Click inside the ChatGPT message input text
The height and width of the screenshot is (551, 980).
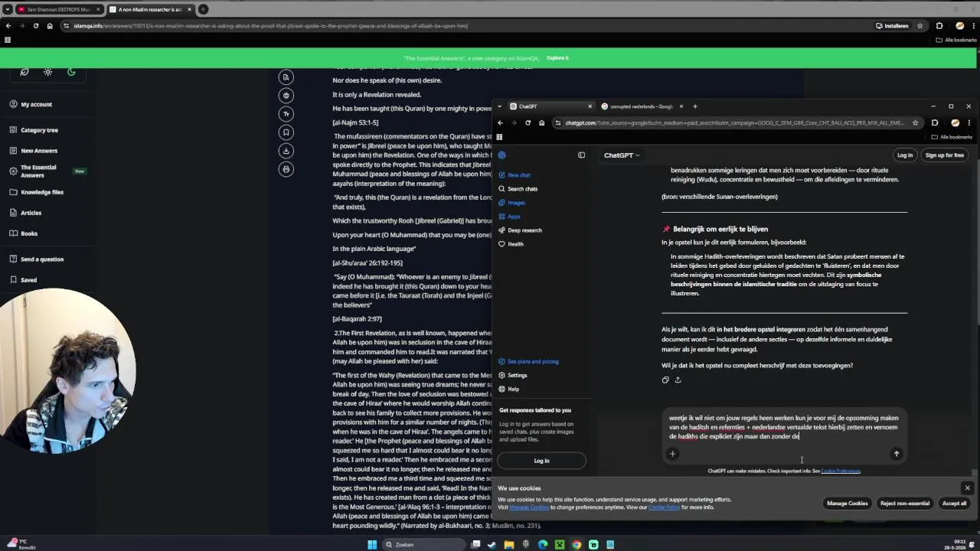coord(783,427)
